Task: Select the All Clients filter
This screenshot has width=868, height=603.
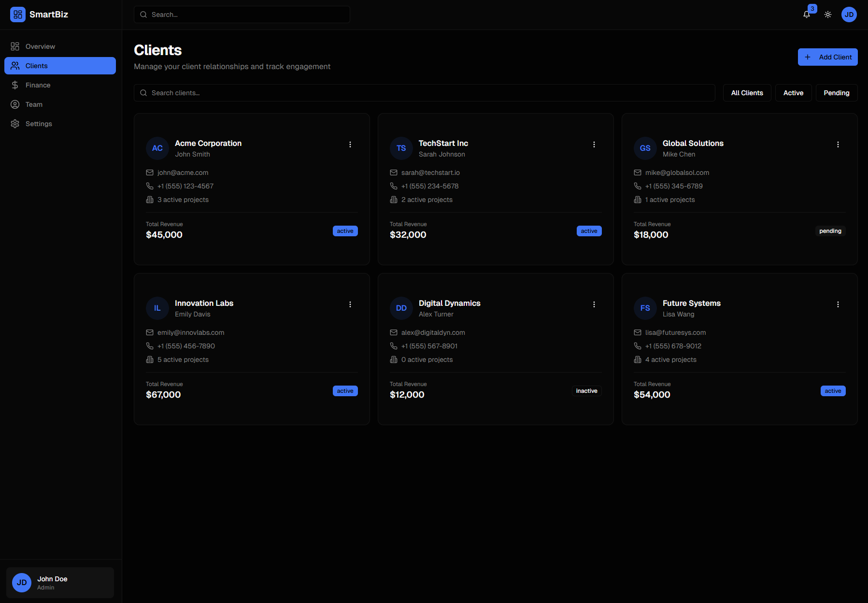Action: (x=747, y=92)
